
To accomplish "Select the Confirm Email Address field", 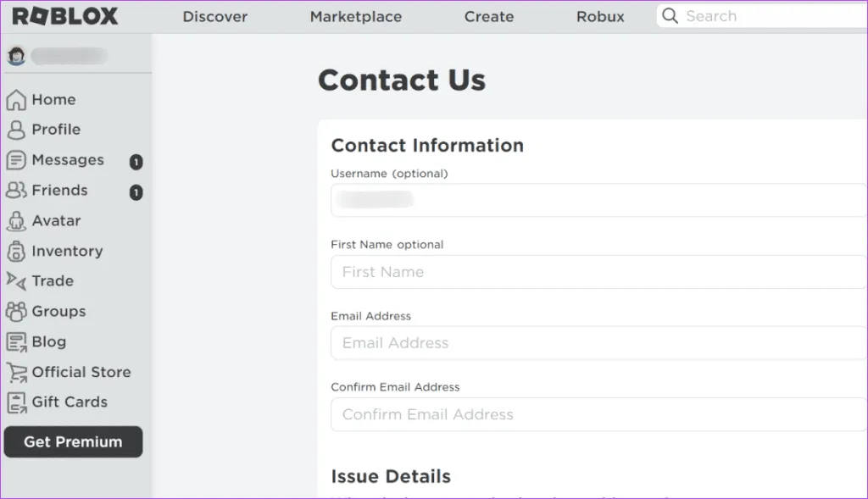I will [598, 414].
